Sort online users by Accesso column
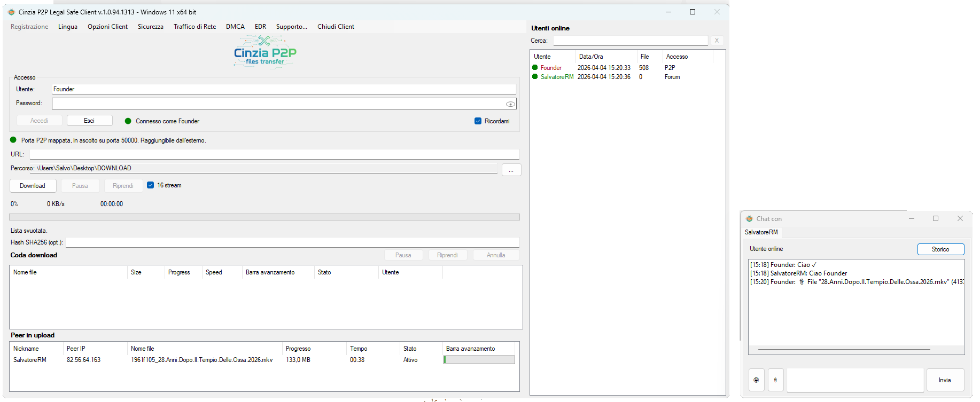 [x=688, y=57]
